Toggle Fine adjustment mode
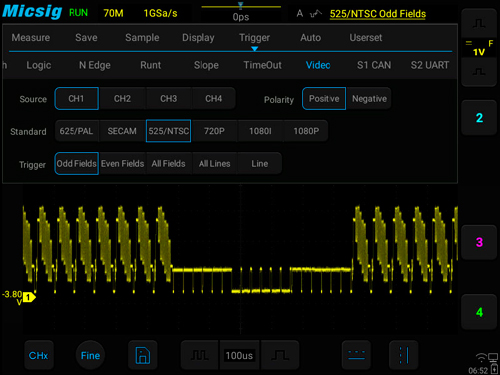This screenshot has width=500, height=375. (x=90, y=355)
